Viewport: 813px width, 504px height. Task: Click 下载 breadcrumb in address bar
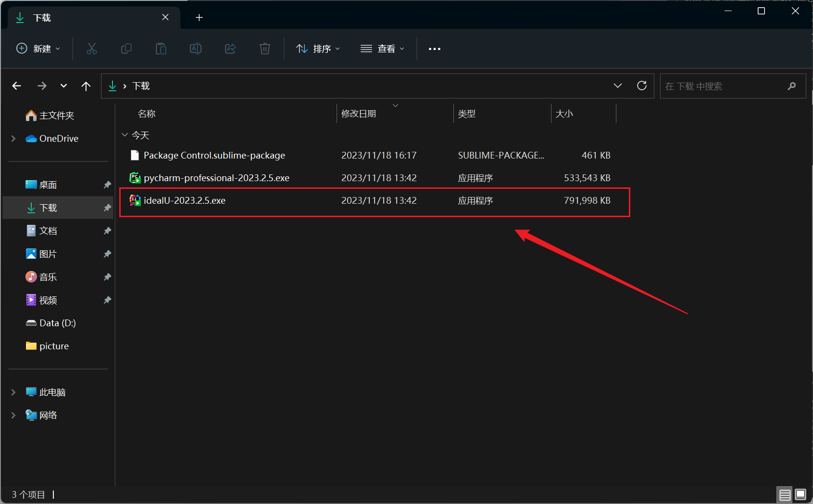click(141, 86)
